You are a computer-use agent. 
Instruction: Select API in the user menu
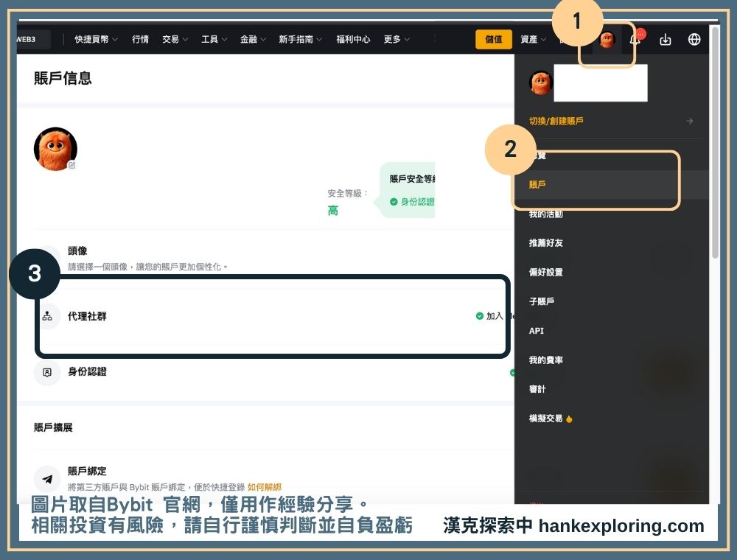[x=537, y=331]
